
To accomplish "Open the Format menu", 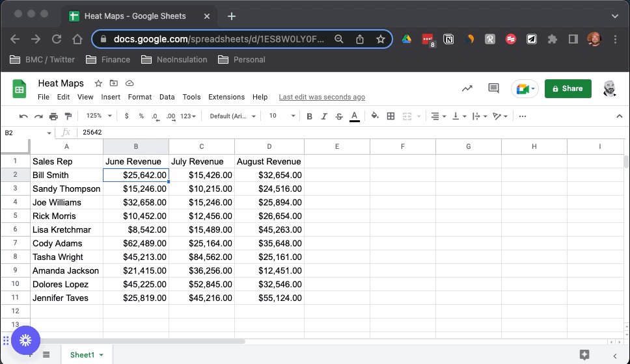I will click(140, 97).
